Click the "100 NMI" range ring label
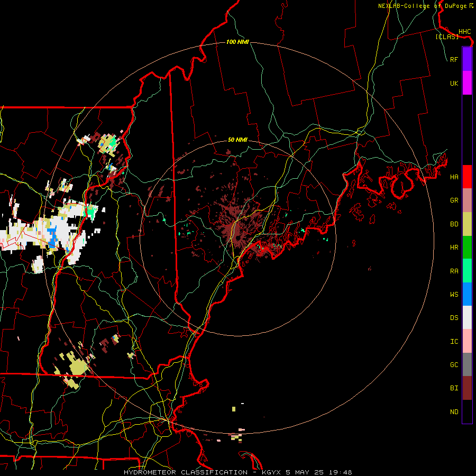The height and width of the screenshot is (476, 476). (x=237, y=42)
